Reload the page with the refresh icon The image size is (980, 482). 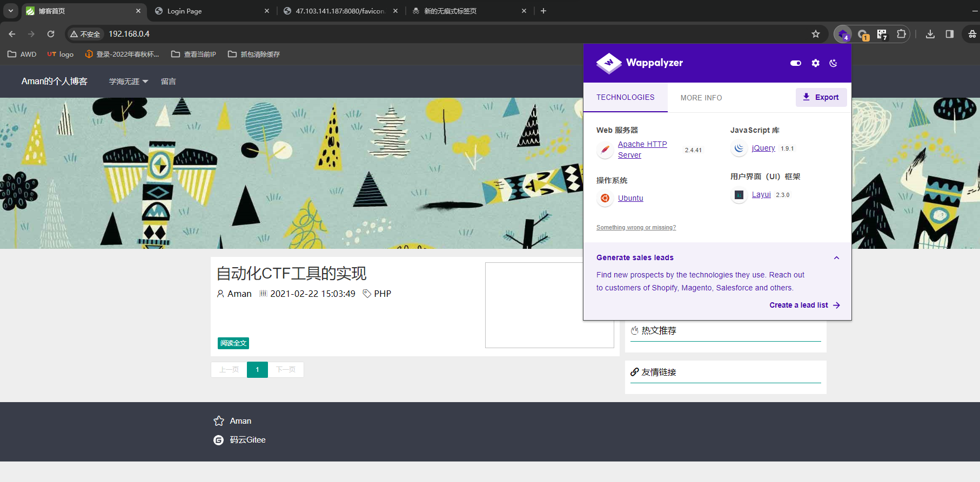pos(51,34)
